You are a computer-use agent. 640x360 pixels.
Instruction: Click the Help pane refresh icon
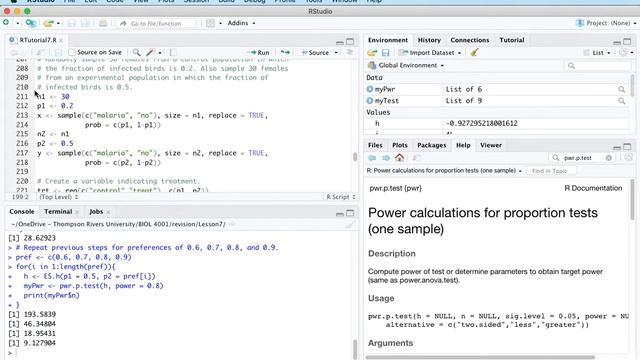click(x=628, y=158)
